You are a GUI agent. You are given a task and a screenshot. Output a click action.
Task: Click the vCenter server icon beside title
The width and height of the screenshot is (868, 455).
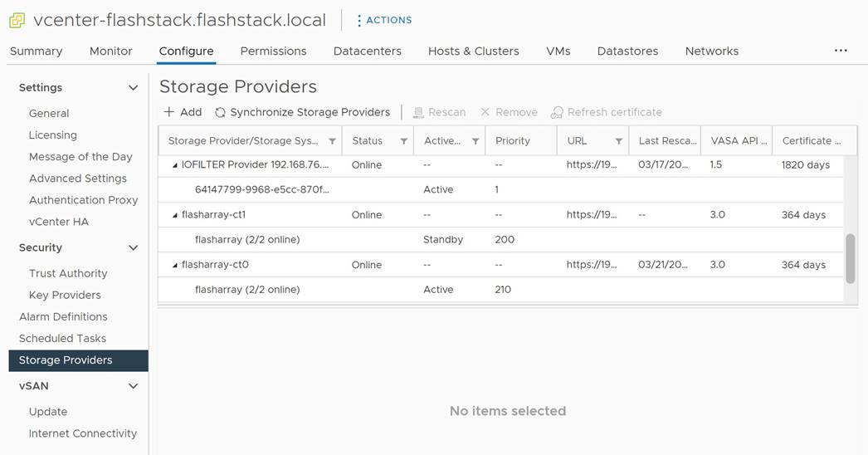click(x=17, y=21)
